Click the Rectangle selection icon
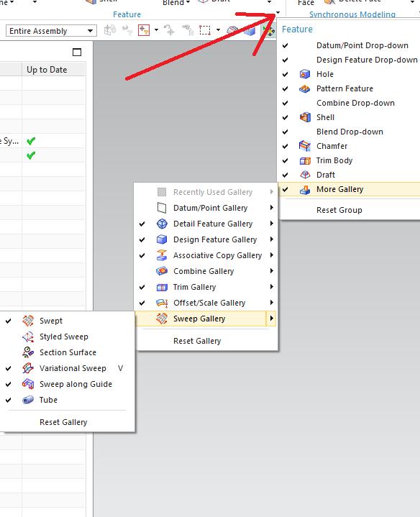Viewport: 420px width, 517px height. coord(205,30)
